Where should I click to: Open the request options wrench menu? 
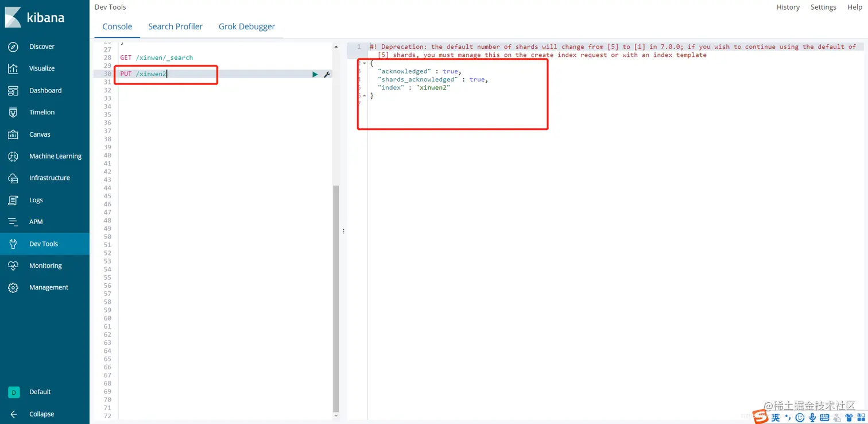327,74
